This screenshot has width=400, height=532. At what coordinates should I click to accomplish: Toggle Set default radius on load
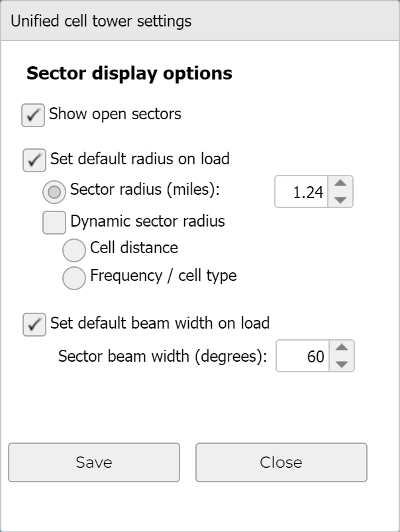click(34, 160)
